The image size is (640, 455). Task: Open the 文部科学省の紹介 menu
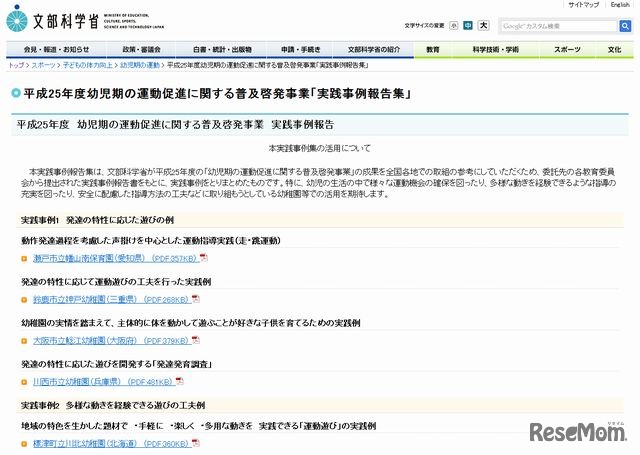[373, 50]
